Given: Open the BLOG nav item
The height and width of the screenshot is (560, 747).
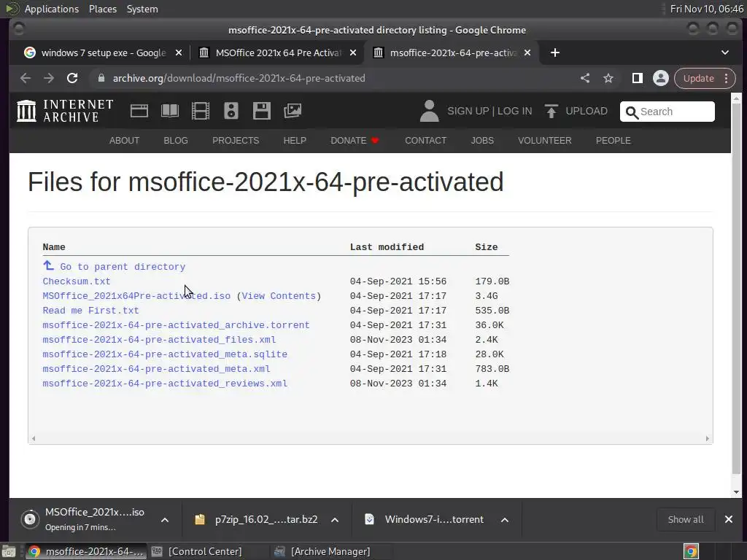Looking at the screenshot, I should click(176, 141).
